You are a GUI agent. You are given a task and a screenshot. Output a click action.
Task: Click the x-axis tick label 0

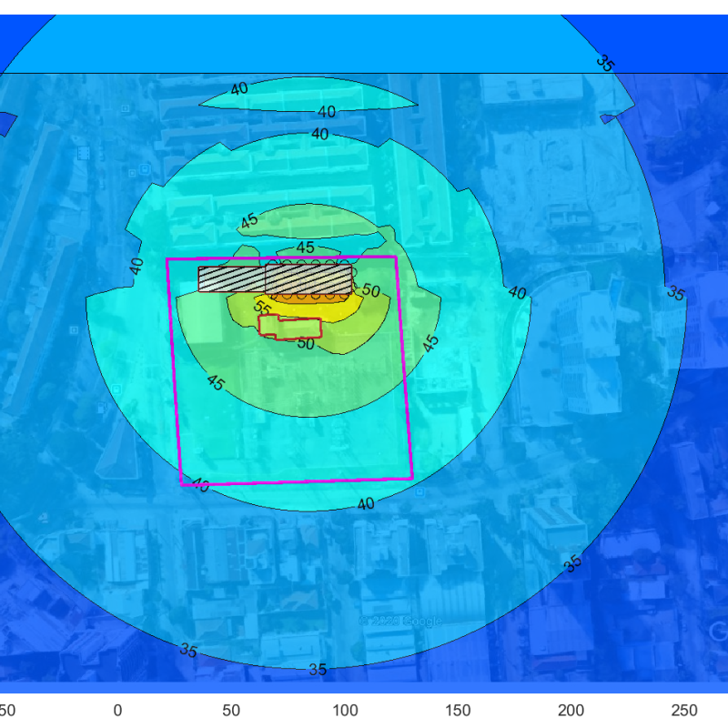tap(117, 710)
